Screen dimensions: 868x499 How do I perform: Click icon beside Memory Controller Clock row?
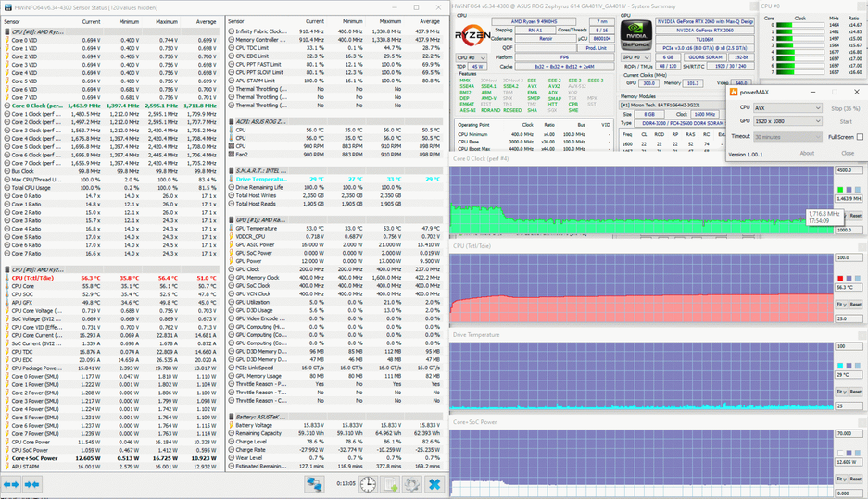[232, 40]
